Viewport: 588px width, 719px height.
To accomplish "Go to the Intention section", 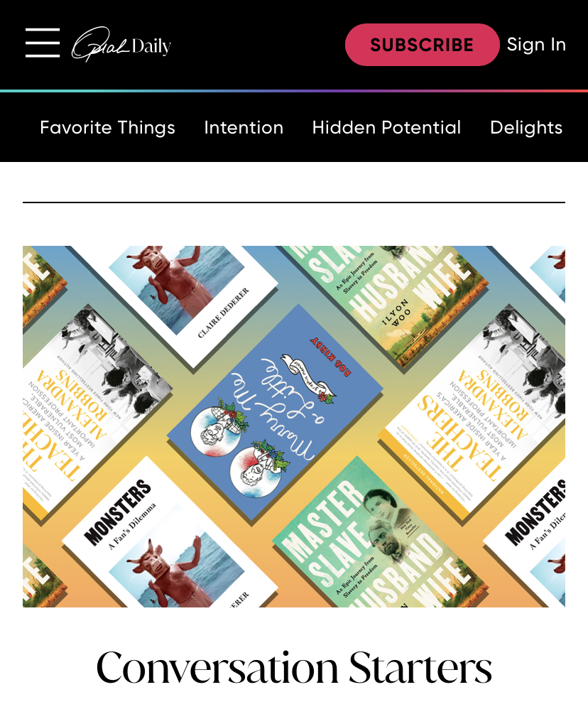I will pyautogui.click(x=244, y=127).
